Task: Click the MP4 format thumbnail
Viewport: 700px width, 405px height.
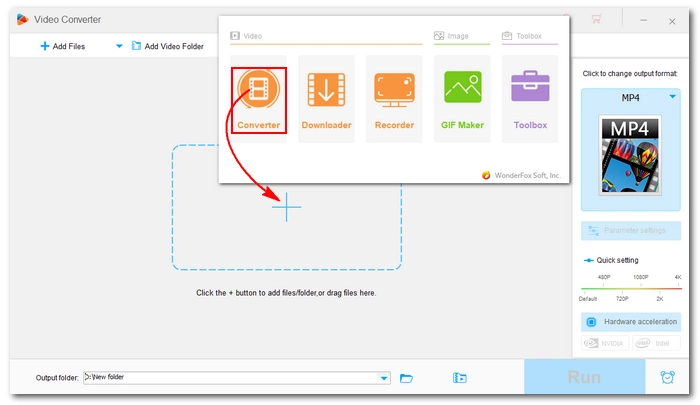Action: (x=630, y=155)
